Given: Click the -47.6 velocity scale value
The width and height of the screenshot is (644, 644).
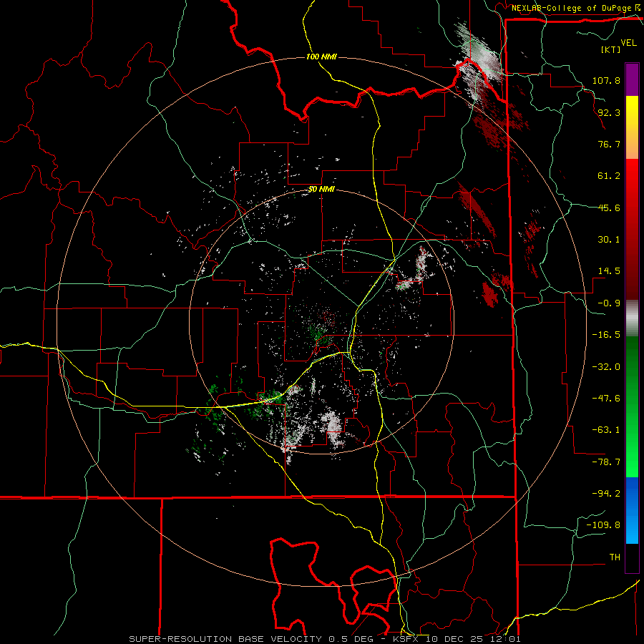Looking at the screenshot, I should (x=606, y=399).
